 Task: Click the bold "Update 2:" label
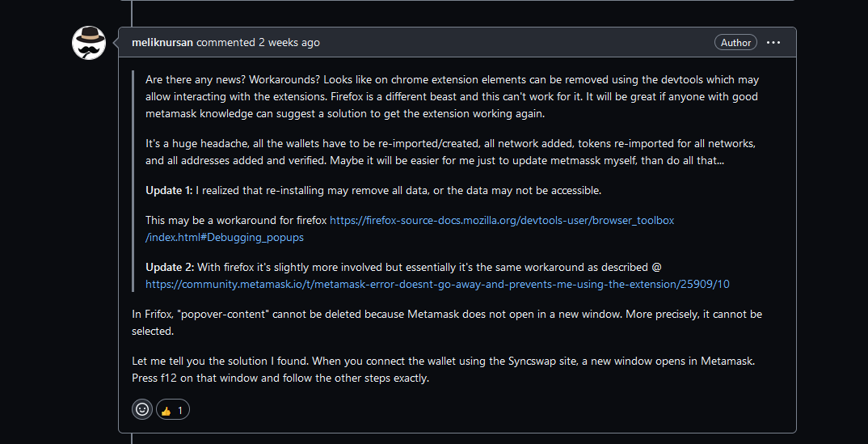click(x=170, y=268)
